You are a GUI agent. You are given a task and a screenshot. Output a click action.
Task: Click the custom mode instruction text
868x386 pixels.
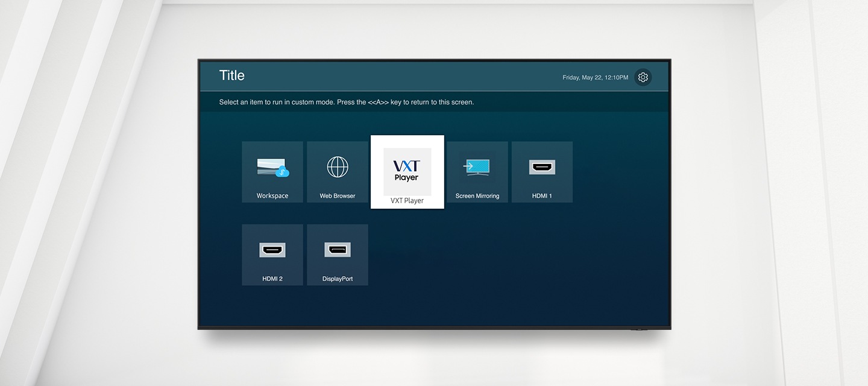pyautogui.click(x=347, y=103)
